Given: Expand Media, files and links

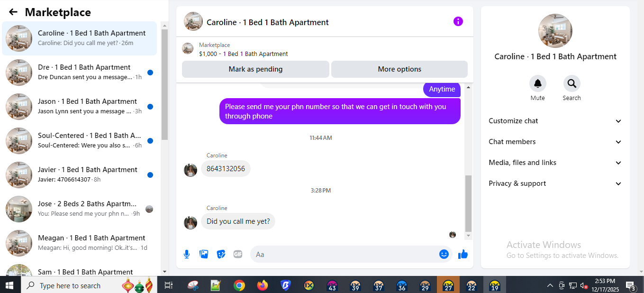Looking at the screenshot, I should tap(555, 163).
